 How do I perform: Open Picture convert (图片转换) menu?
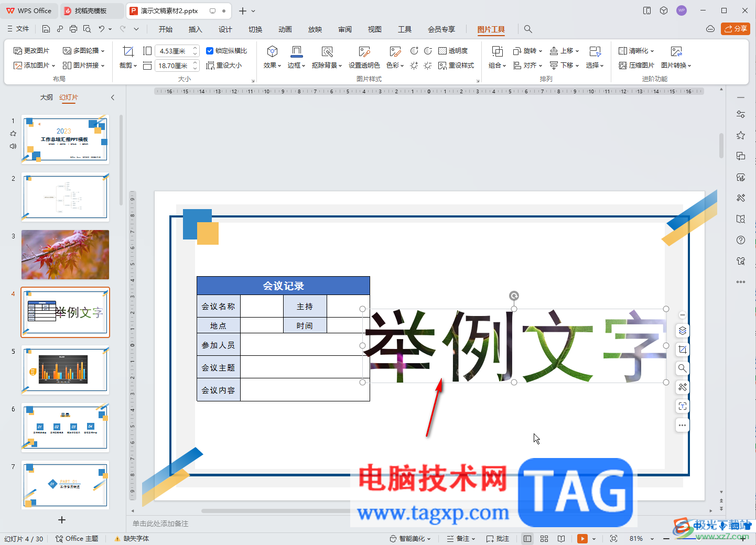tap(676, 58)
